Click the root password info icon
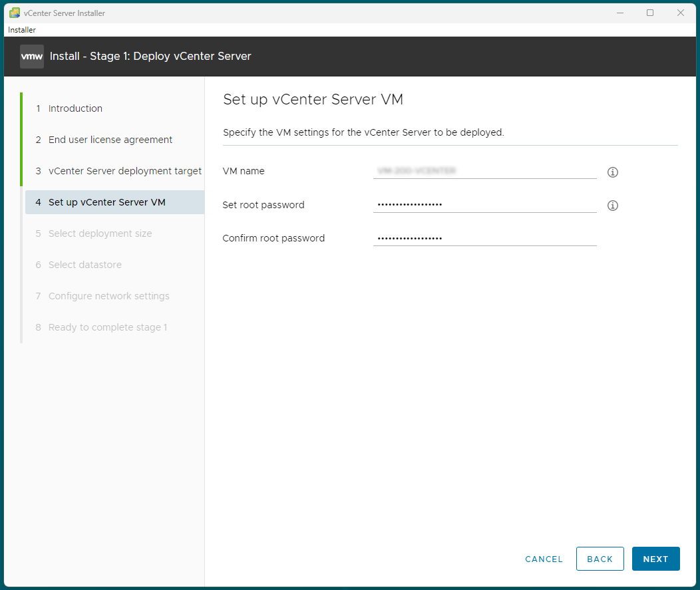This screenshot has height=590, width=700. (612, 206)
